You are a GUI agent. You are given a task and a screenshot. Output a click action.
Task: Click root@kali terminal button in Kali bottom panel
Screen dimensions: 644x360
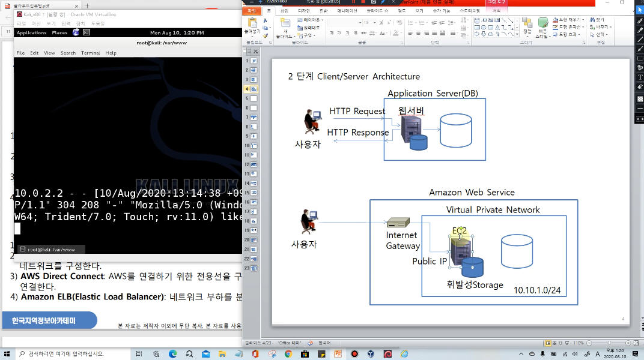pos(51,249)
